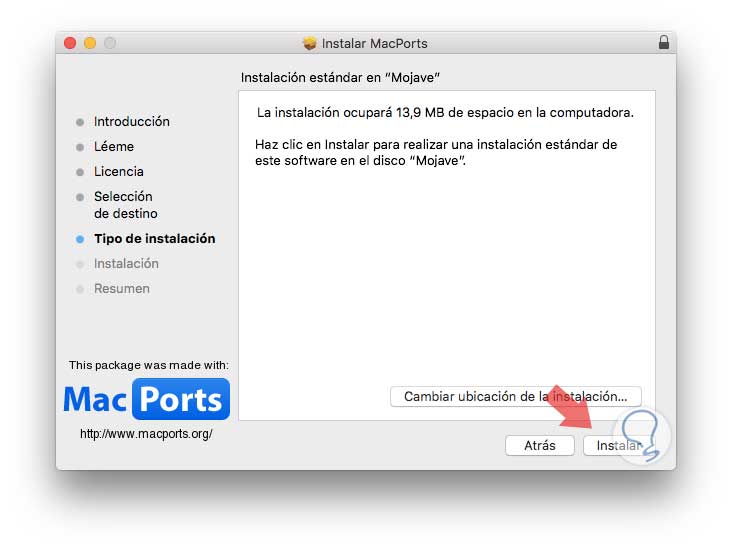Click the gray bullet beside Licencia
Viewport: 732px width, 550px height.
[x=80, y=172]
